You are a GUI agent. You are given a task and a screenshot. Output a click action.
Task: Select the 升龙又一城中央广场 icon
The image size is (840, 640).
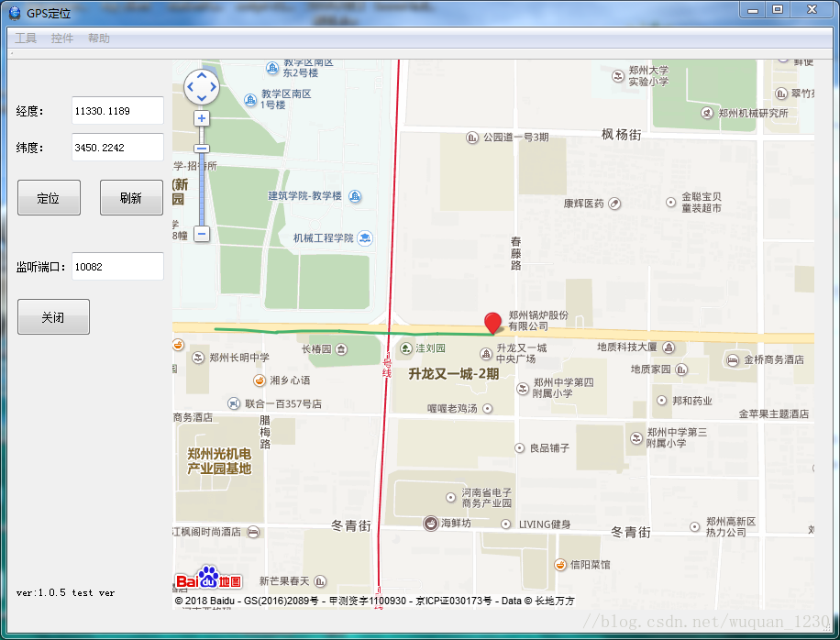pos(486,354)
